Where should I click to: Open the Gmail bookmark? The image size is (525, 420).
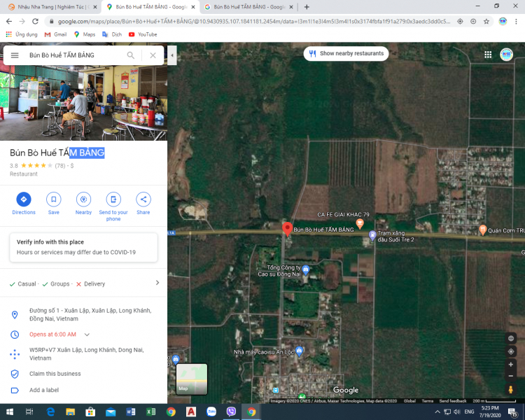pos(55,34)
